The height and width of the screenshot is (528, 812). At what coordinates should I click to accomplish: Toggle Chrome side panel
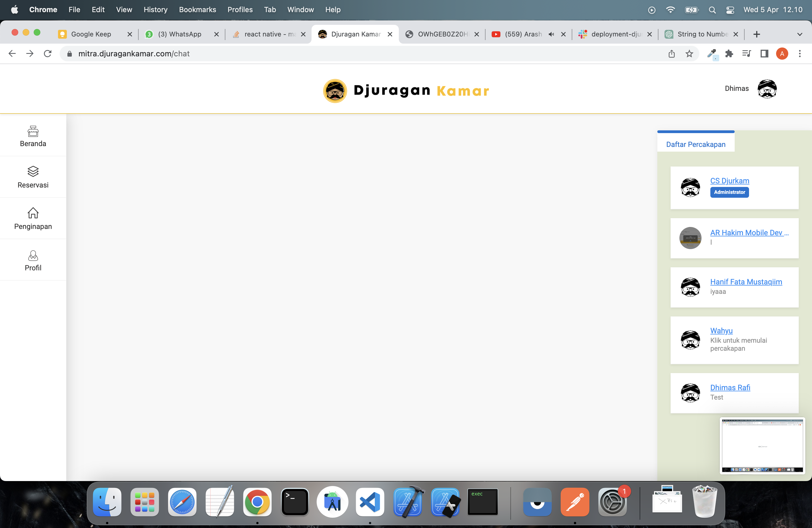pyautogui.click(x=764, y=54)
